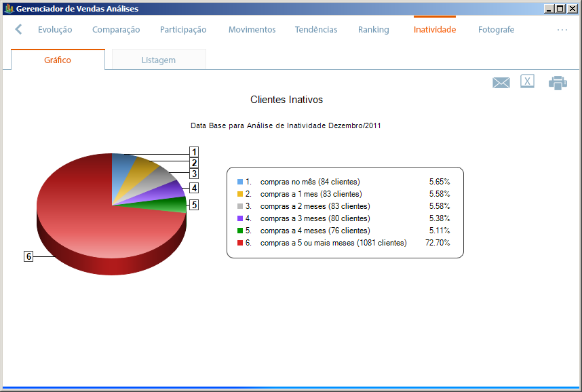Image resolution: width=582 pixels, height=392 pixels.
Task: Open the Evolução section
Action: click(55, 30)
